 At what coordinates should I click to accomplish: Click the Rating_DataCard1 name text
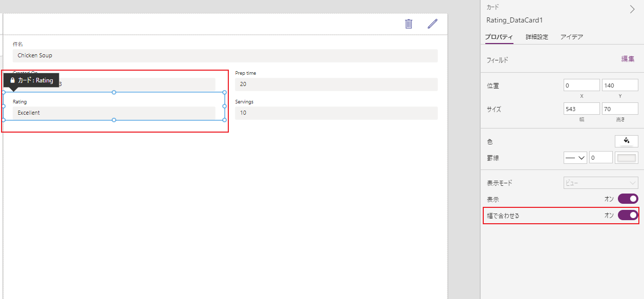point(514,20)
